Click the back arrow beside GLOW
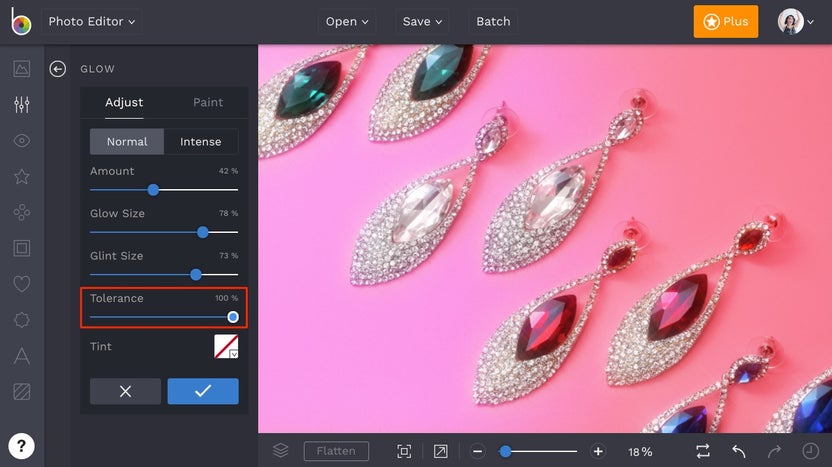Screen dimensions: 832x467 [x=58, y=69]
